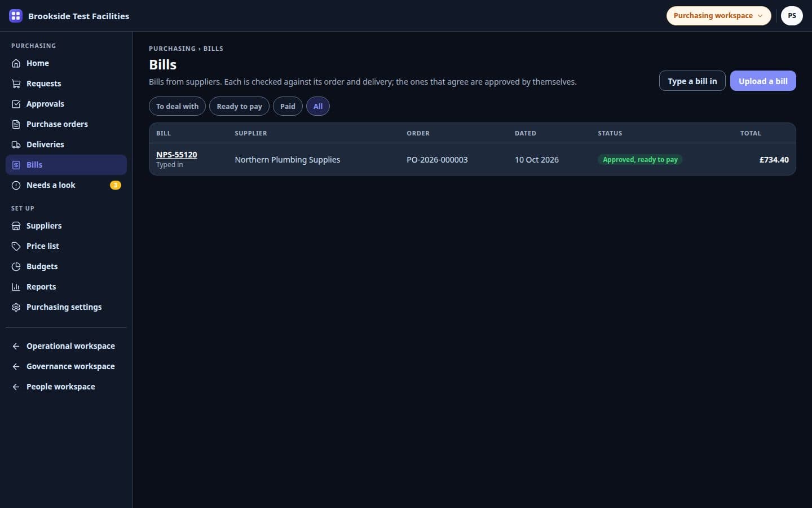Screen dimensions: 812x508
Task: Select the All bills filter
Action: pos(318,106)
